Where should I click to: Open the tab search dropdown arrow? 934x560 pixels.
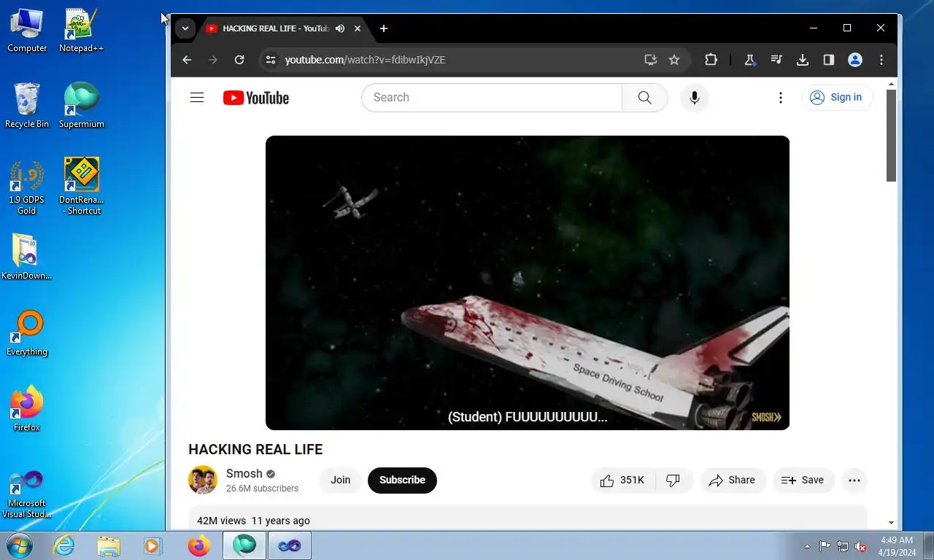tap(185, 28)
